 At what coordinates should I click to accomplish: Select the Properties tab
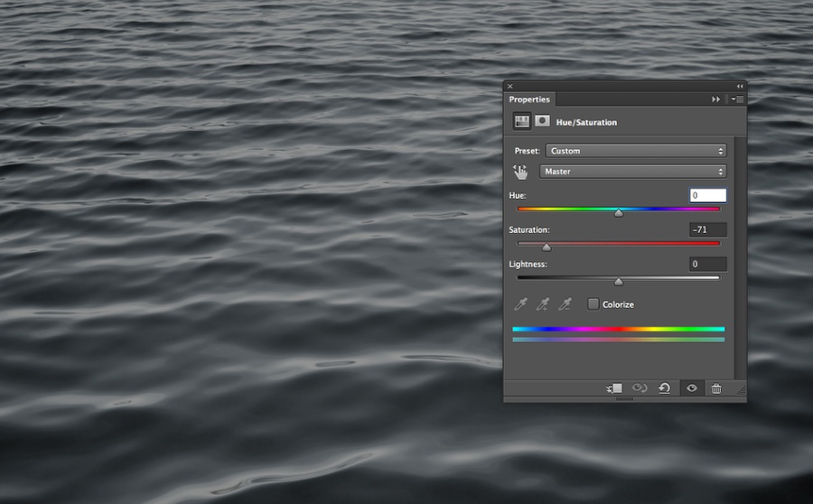529,99
